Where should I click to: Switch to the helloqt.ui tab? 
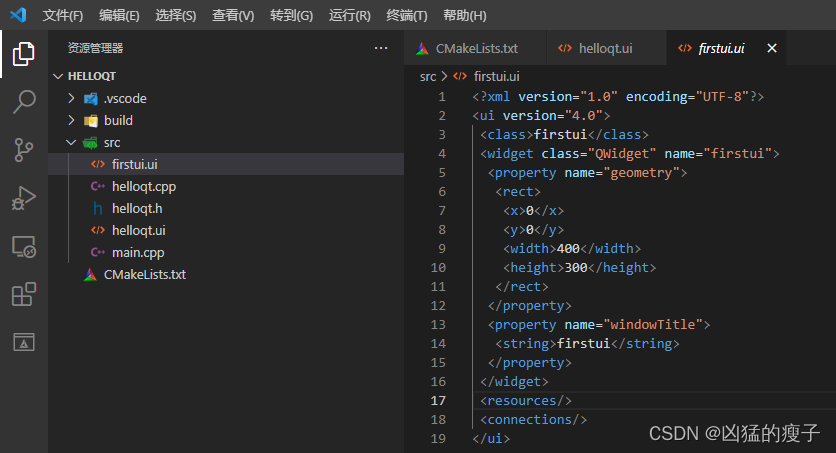[595, 48]
